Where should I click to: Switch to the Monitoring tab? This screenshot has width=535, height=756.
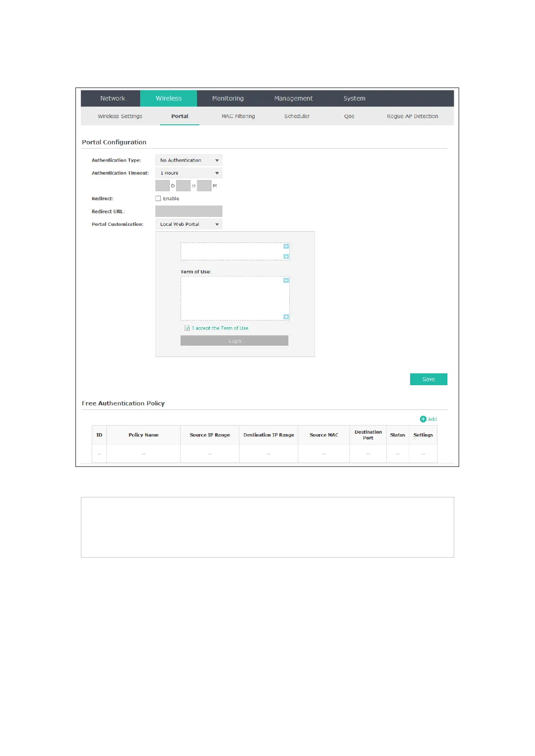point(228,98)
